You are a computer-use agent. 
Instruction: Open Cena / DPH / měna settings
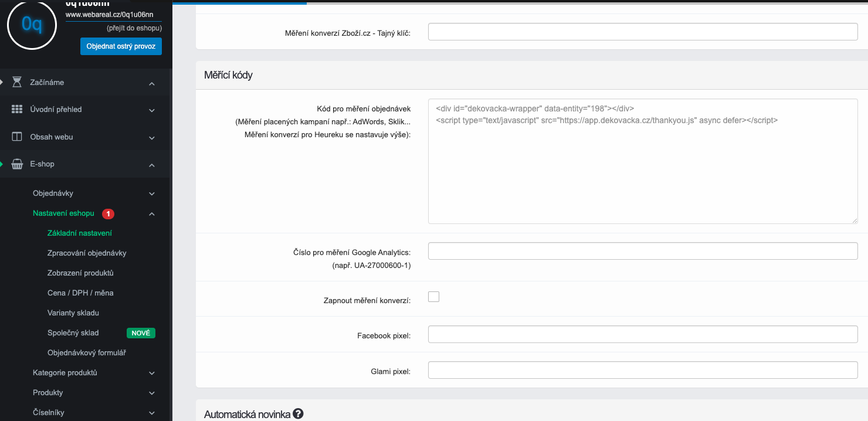pos(80,293)
